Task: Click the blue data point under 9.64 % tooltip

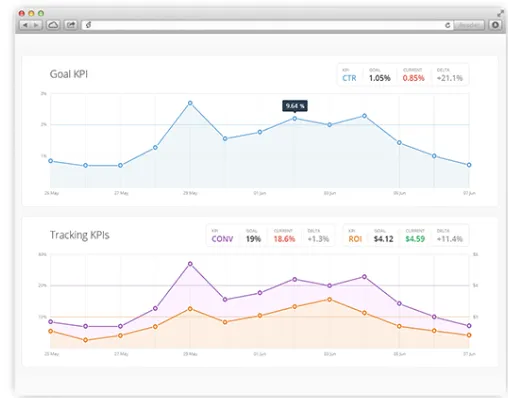Action: [x=295, y=118]
